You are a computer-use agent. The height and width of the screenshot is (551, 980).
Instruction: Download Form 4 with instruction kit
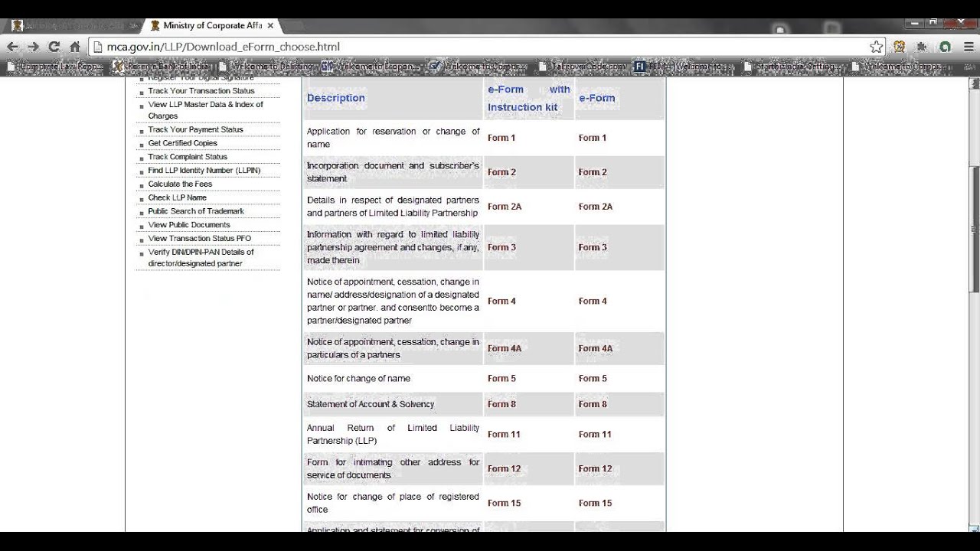[x=501, y=302]
